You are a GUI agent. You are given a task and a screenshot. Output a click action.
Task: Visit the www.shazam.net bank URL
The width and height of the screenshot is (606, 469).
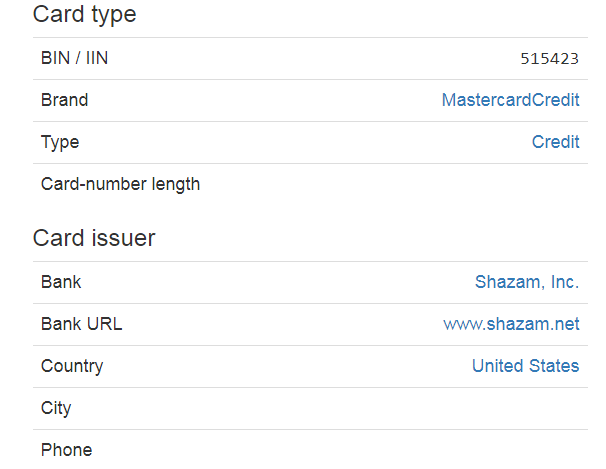[x=511, y=324]
